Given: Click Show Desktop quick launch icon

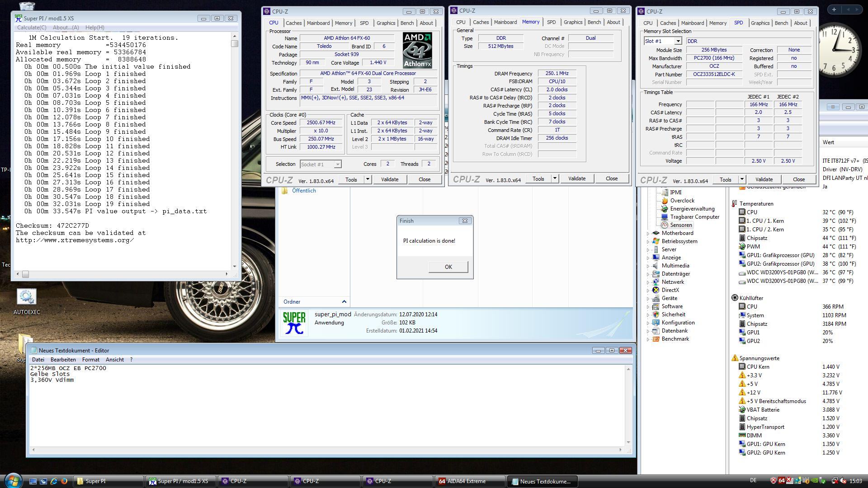Looking at the screenshot, I should pos(33,481).
